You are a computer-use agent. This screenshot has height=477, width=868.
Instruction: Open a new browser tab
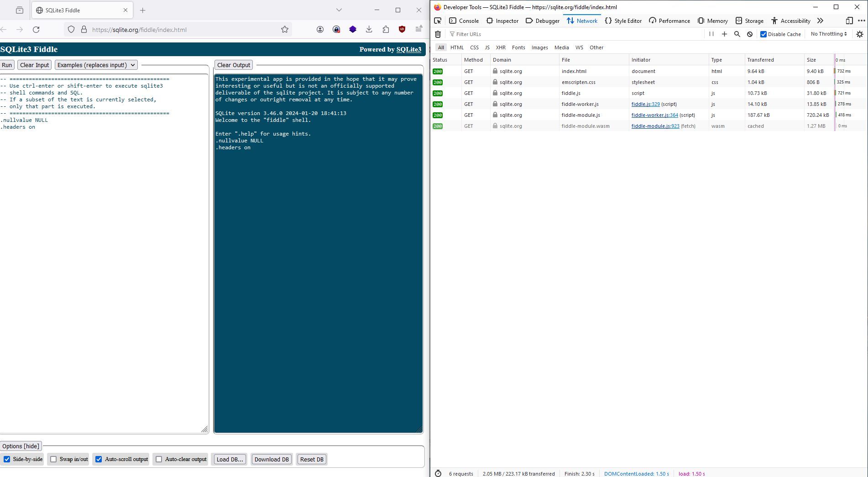point(143,10)
